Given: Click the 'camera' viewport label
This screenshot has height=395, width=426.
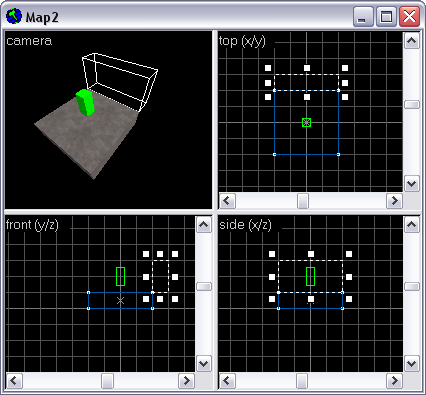Looking at the screenshot, I should tap(29, 41).
